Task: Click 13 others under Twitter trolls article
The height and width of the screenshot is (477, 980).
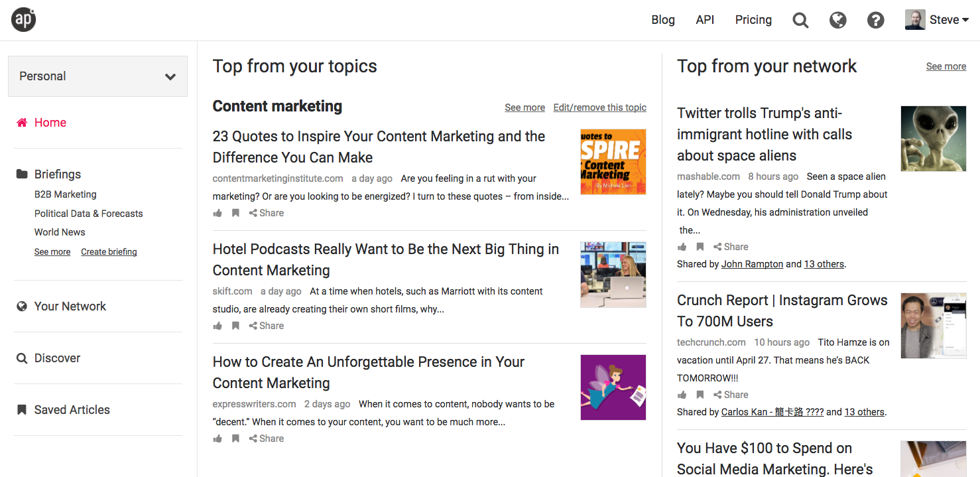Action: point(824,264)
